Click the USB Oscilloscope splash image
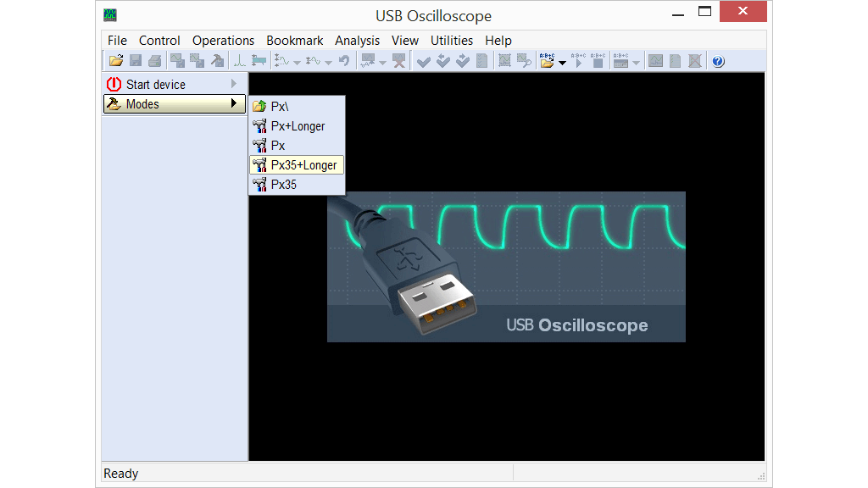 click(x=506, y=267)
